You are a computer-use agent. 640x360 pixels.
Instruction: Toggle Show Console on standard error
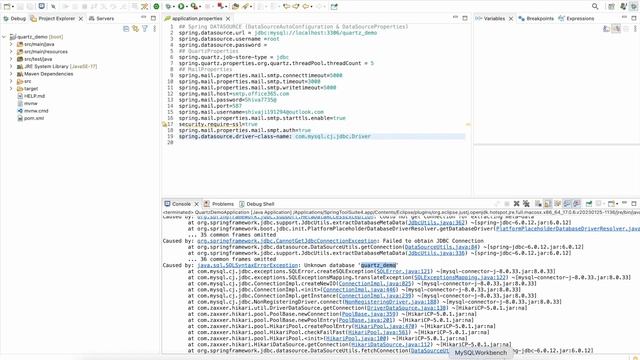click(x=577, y=204)
